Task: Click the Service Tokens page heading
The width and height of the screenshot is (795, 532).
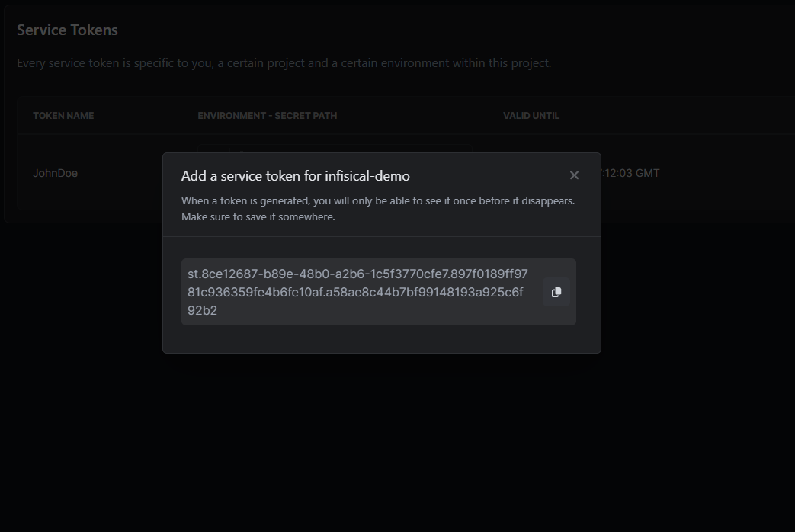Action: click(67, 30)
